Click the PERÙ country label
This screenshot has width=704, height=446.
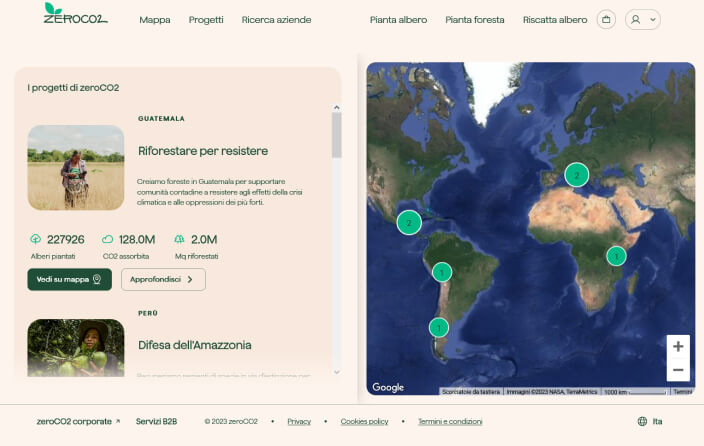coord(148,313)
